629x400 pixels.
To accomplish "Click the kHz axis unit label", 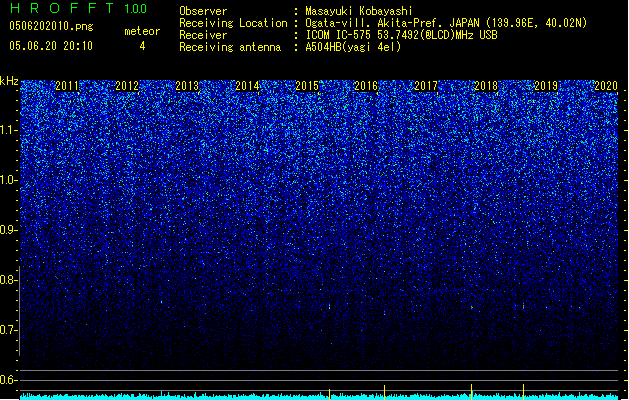I will (9, 81).
